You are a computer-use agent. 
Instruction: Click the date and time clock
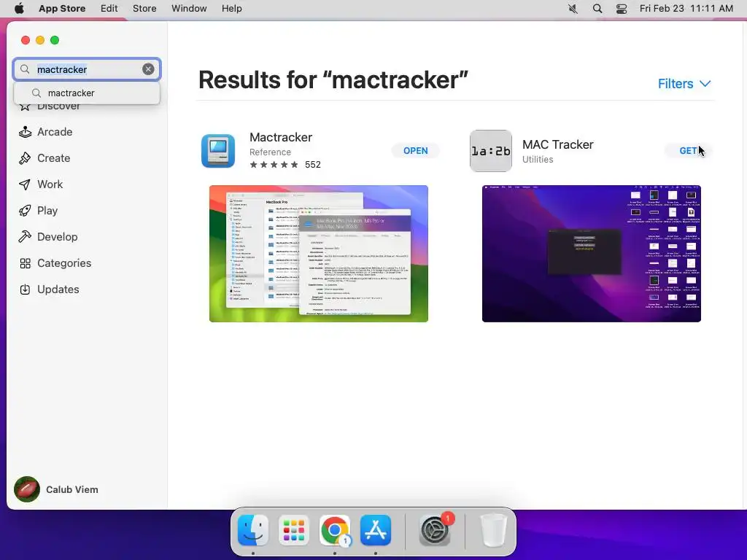(x=686, y=9)
